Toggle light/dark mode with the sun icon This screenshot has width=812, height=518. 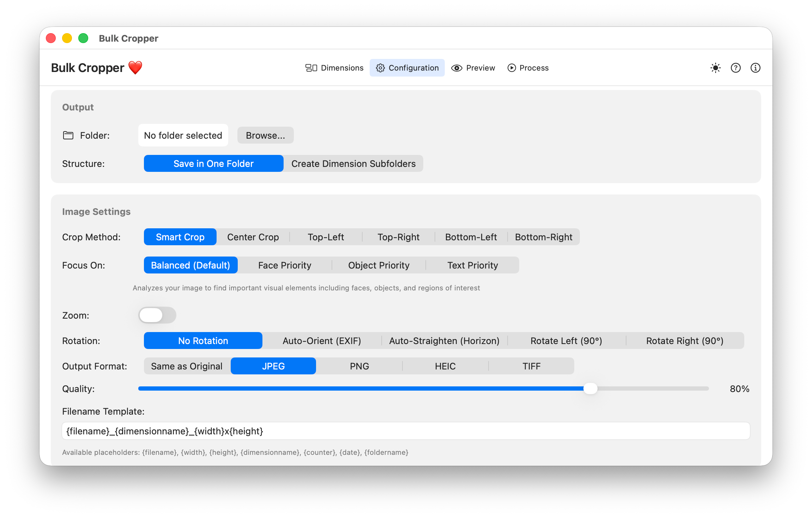point(715,68)
